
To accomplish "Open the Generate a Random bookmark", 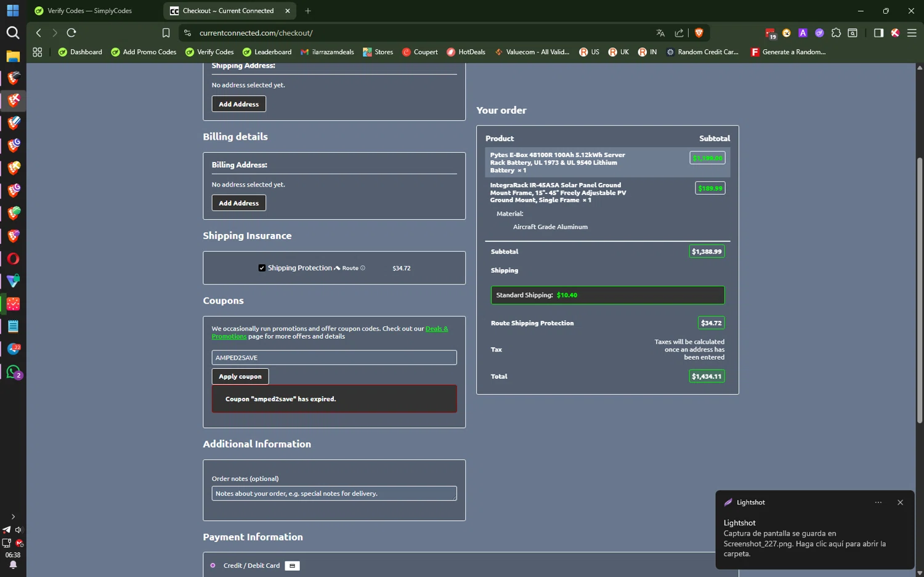I will (x=788, y=52).
